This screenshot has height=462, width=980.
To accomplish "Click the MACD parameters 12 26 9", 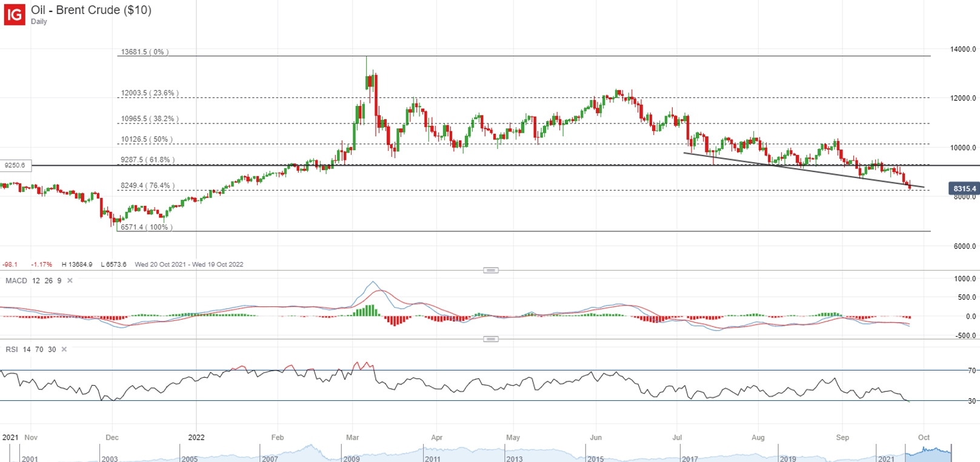I will (47, 281).
